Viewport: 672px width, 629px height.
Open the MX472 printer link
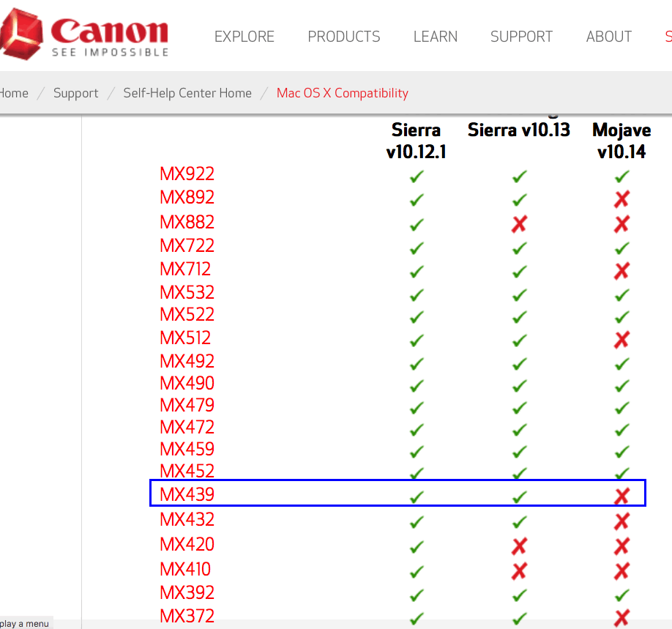pos(187,428)
